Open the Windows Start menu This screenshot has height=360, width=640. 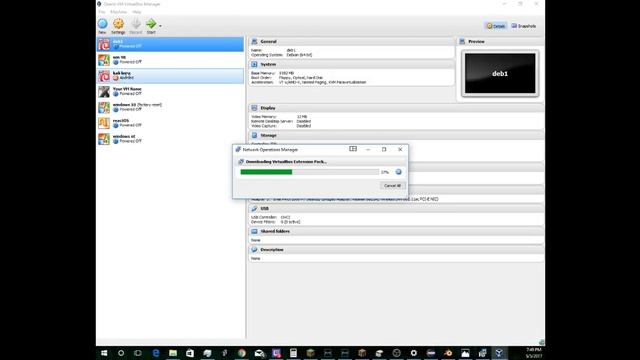click(x=104, y=353)
